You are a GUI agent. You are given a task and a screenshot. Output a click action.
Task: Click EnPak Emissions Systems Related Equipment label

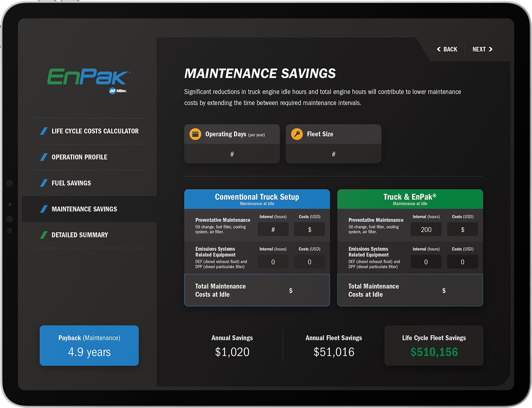(368, 252)
